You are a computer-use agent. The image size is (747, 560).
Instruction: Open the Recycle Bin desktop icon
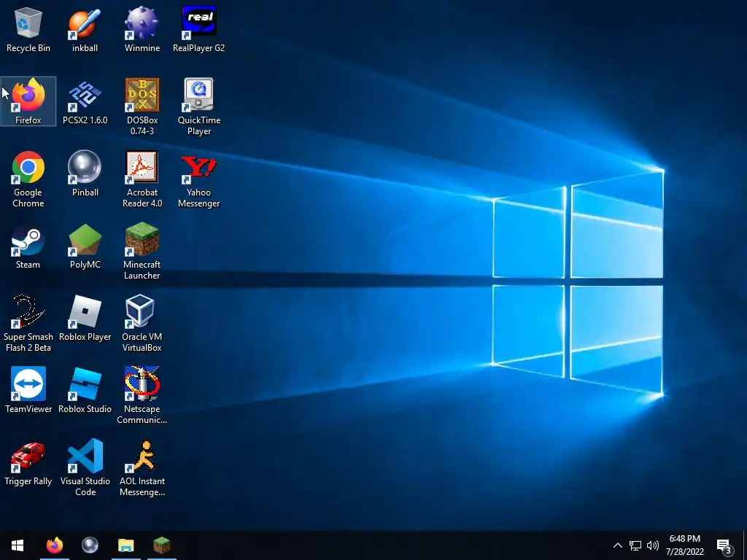click(28, 29)
